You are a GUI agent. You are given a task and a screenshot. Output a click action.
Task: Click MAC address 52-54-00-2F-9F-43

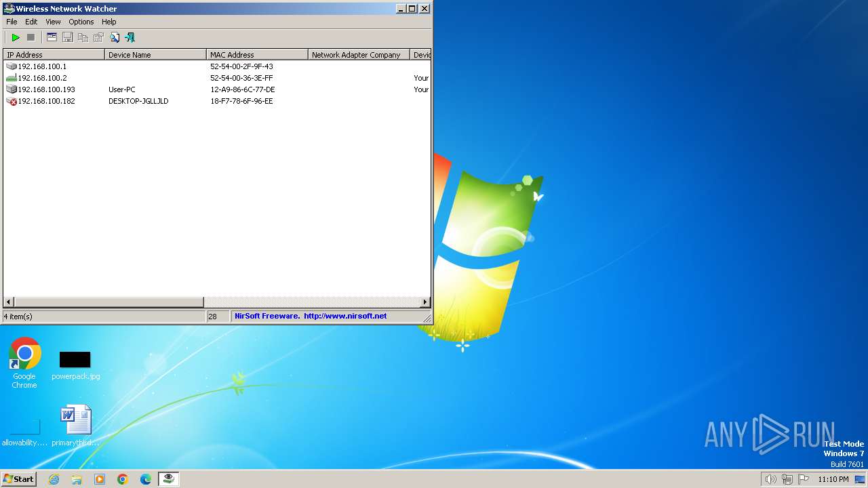241,66
